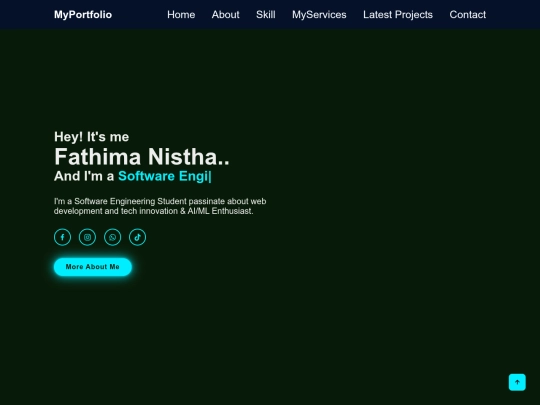Click the 'Hey! It's me' text
The height and width of the screenshot is (405, 540).
(x=92, y=137)
